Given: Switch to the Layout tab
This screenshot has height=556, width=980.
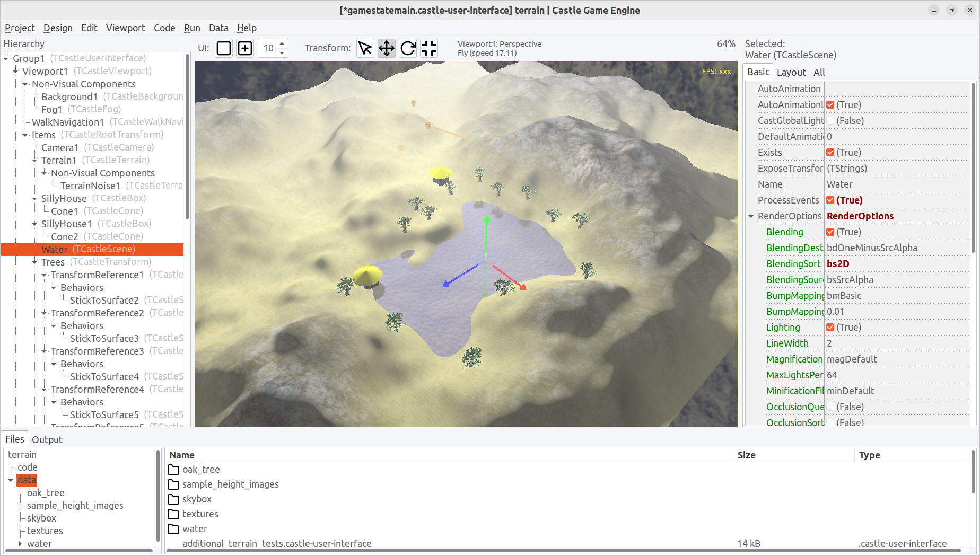Looking at the screenshot, I should tap(791, 72).
